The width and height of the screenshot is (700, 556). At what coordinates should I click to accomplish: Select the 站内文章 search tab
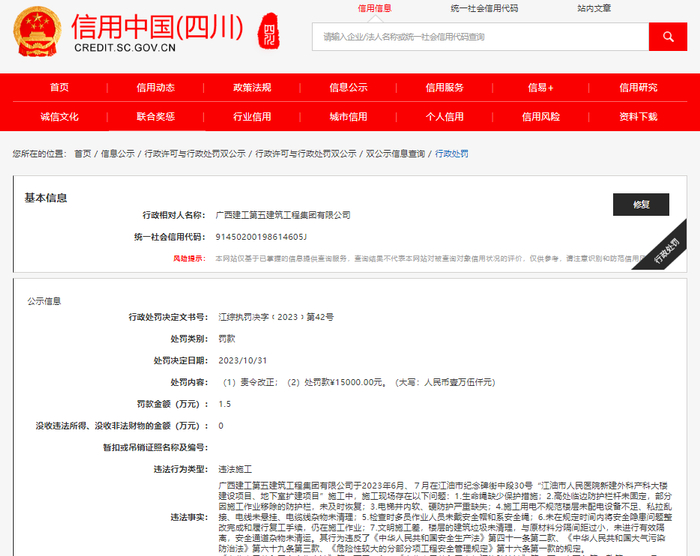click(594, 8)
